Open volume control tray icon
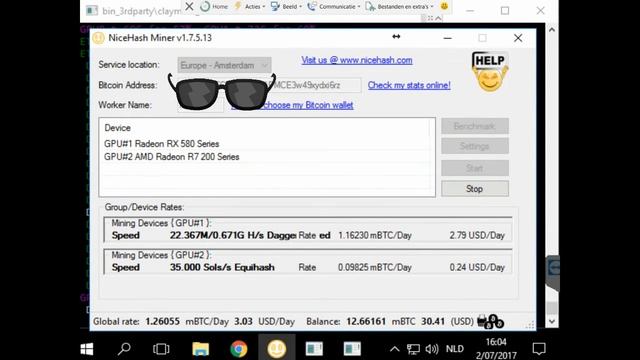The height and width of the screenshot is (360, 640). click(x=432, y=349)
